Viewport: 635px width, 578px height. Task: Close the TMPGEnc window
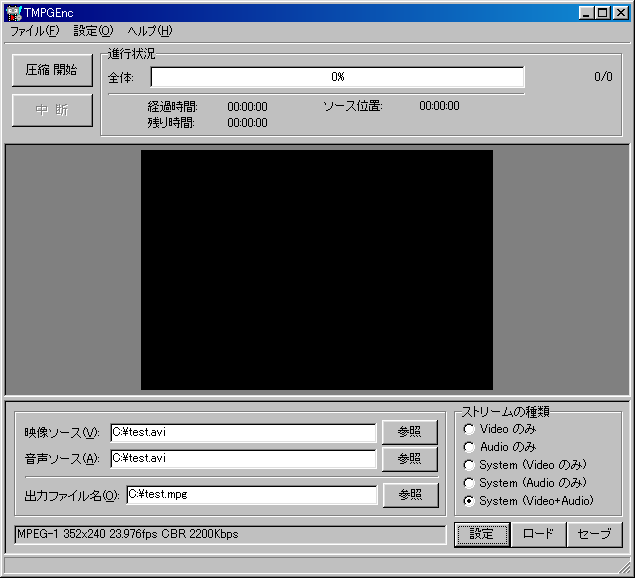(621, 13)
